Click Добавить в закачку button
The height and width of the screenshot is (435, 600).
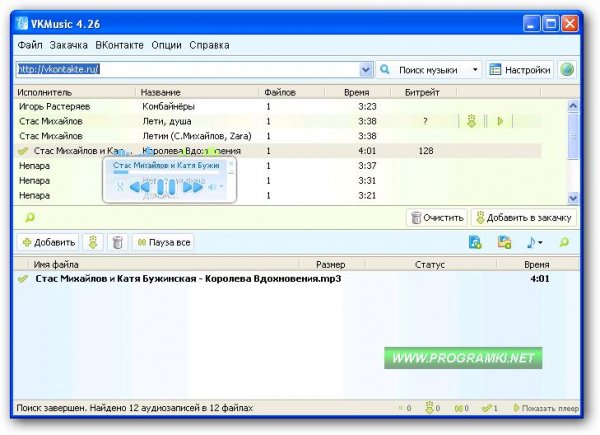(x=524, y=218)
